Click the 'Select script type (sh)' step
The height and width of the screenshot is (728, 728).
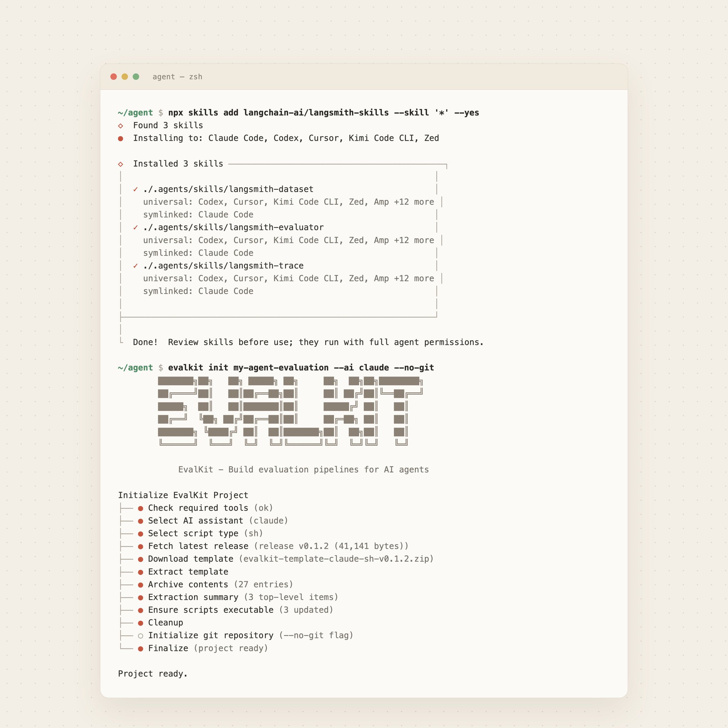206,534
